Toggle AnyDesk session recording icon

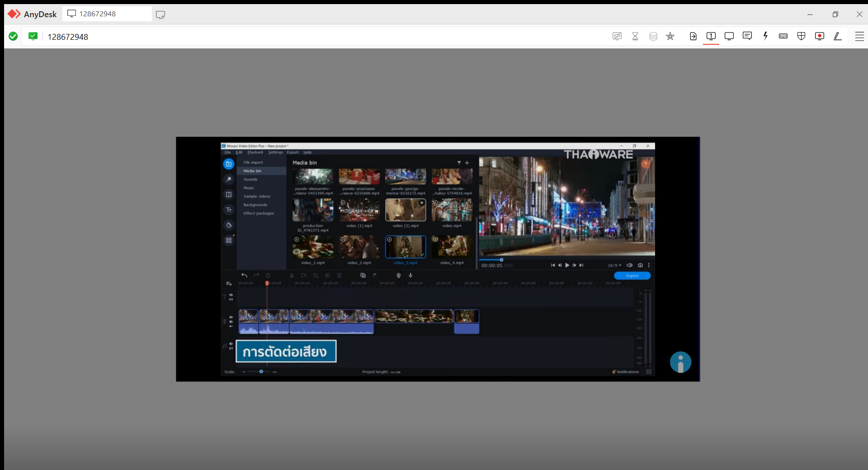point(819,36)
